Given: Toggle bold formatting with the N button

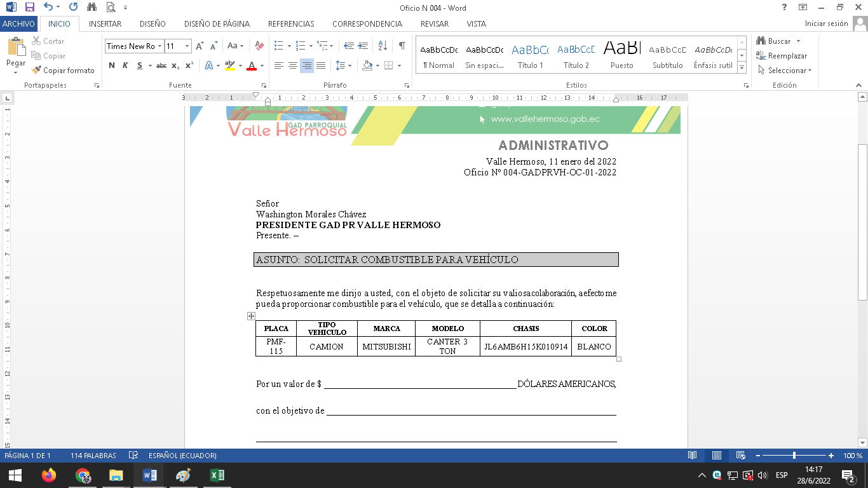Looking at the screenshot, I should tap(112, 65).
